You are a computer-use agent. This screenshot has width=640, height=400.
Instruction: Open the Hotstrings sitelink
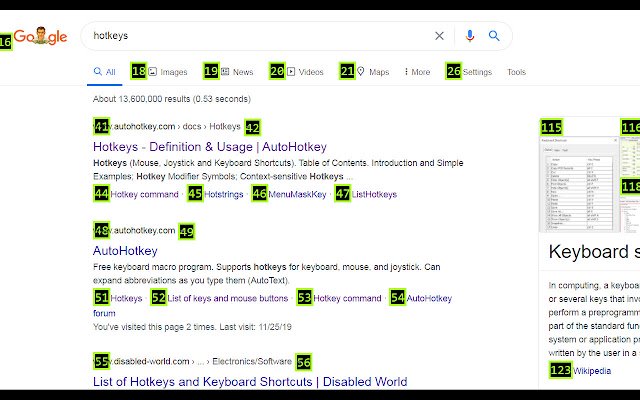(224, 194)
